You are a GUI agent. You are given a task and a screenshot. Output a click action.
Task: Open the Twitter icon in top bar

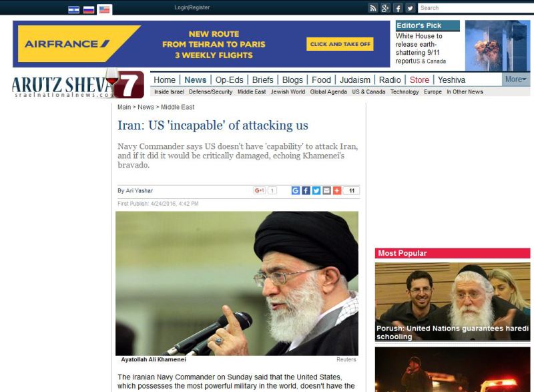411,8
